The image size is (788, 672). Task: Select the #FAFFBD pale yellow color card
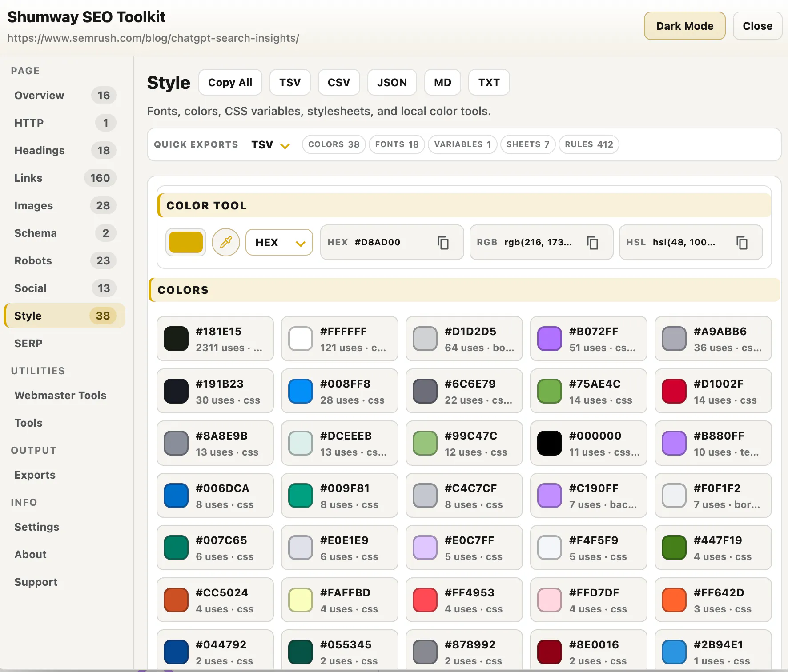pyautogui.click(x=340, y=600)
